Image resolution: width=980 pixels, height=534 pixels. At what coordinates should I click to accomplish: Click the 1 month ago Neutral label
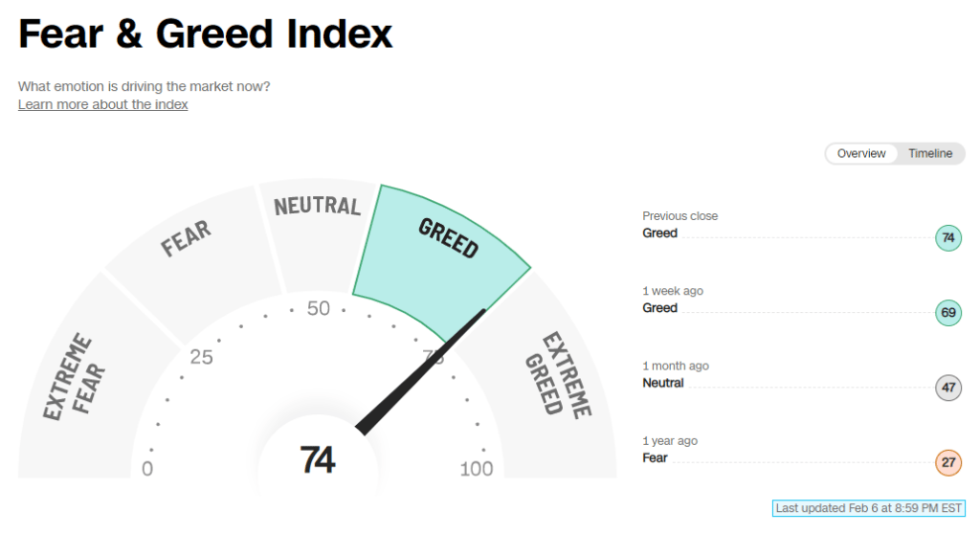pos(663,384)
